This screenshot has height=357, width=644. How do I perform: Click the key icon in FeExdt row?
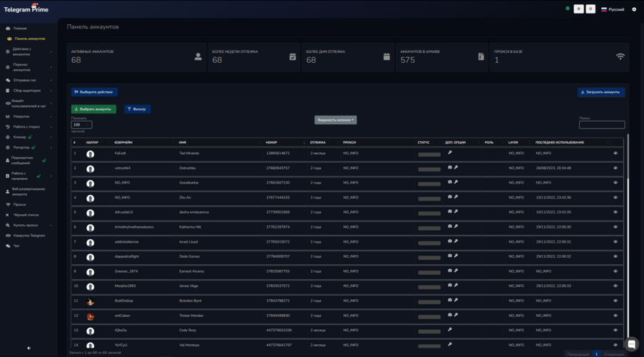[450, 153]
